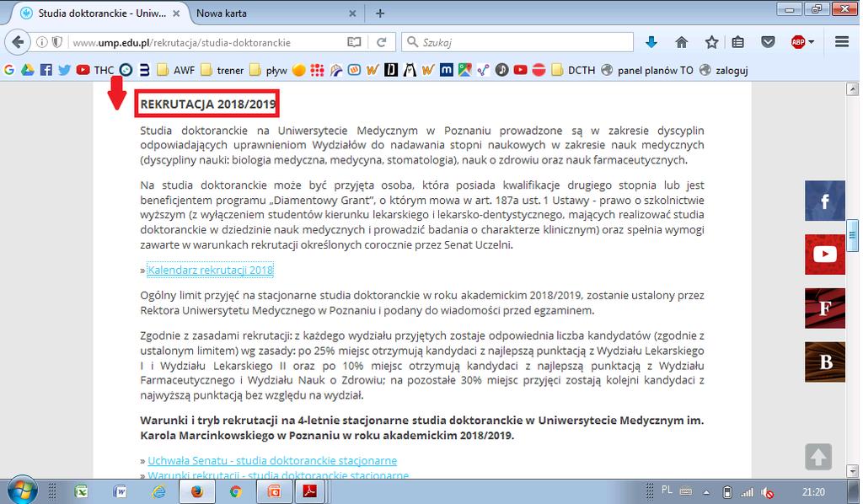
Task: Click the tracking protection shield icon
Action: 56,42
